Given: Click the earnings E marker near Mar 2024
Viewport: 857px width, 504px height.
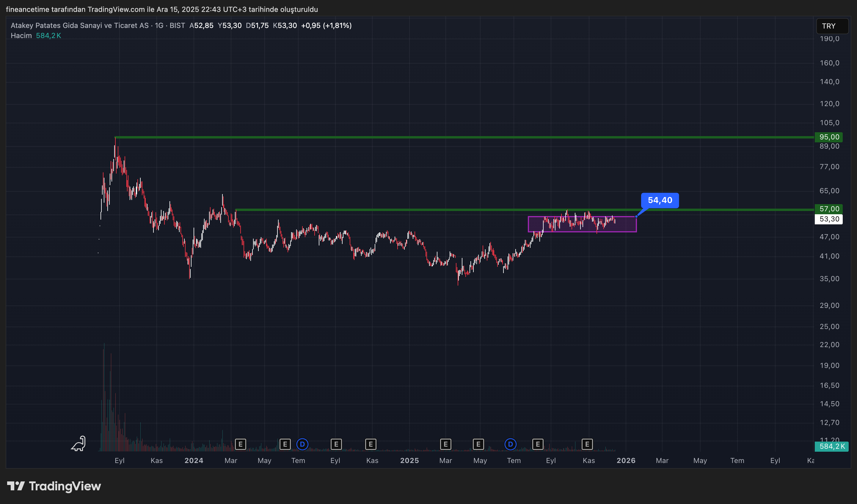Looking at the screenshot, I should (241, 444).
